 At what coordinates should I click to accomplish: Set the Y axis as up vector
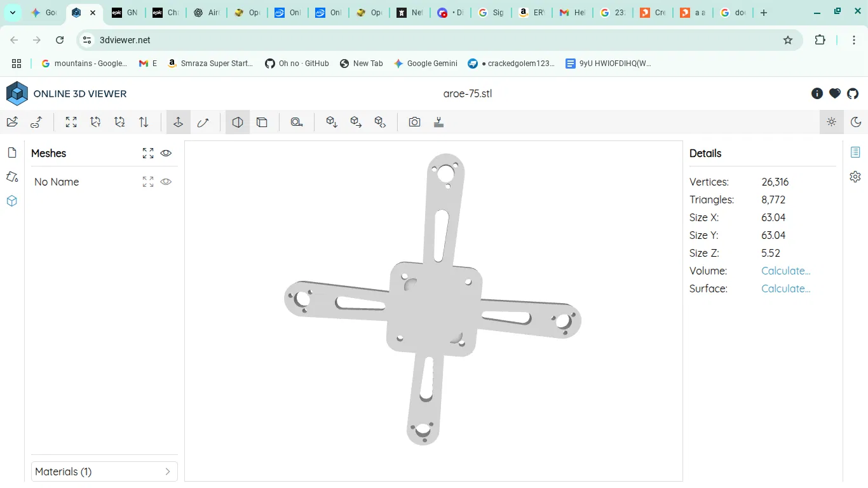tap(95, 122)
